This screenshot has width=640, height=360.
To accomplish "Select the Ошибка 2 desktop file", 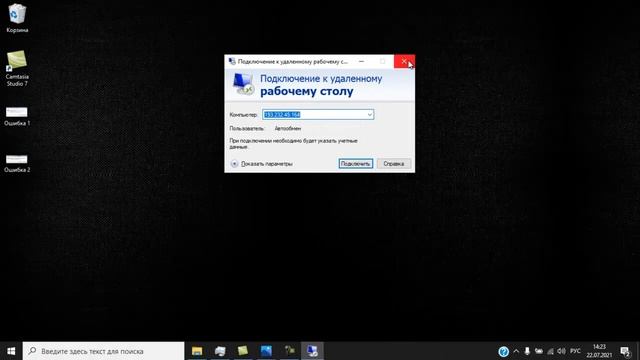I will point(17,163).
